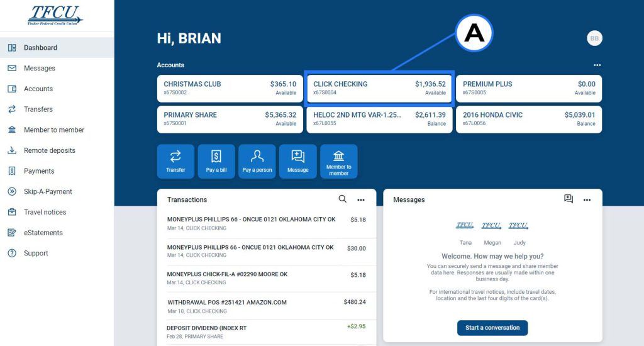Click the Message quick action icon
The image size is (644, 346).
297,161
